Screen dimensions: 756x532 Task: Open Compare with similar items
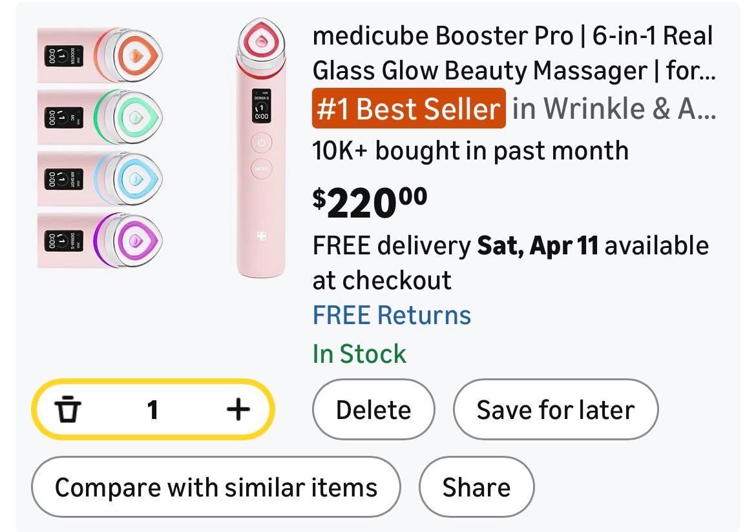[216, 487]
